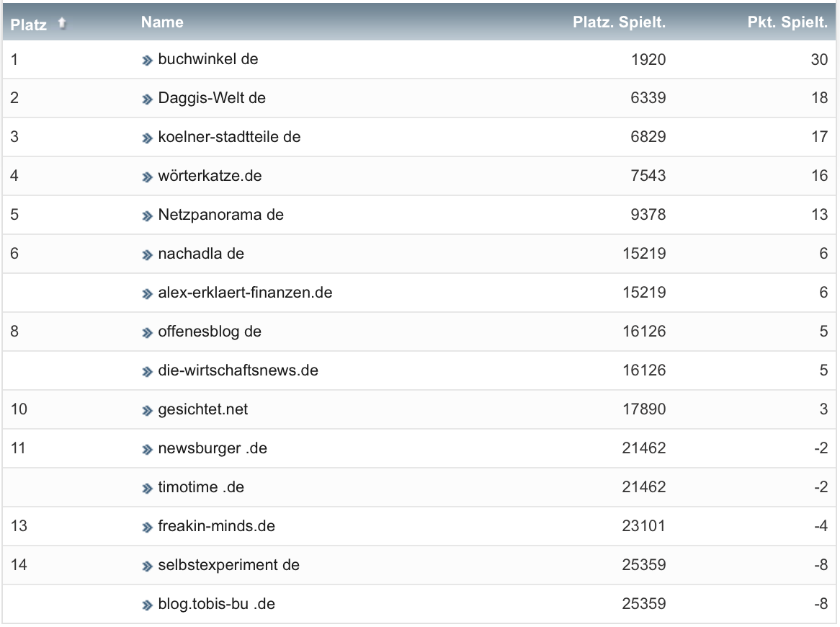Sort by the Platz column header
This screenshot has height=627, width=840.
(x=29, y=25)
